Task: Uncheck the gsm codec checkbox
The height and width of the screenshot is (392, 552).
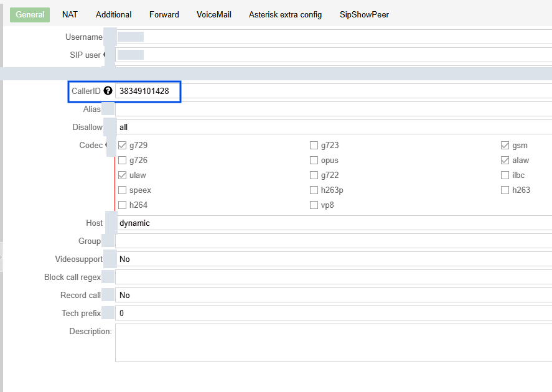Action: [x=505, y=146]
